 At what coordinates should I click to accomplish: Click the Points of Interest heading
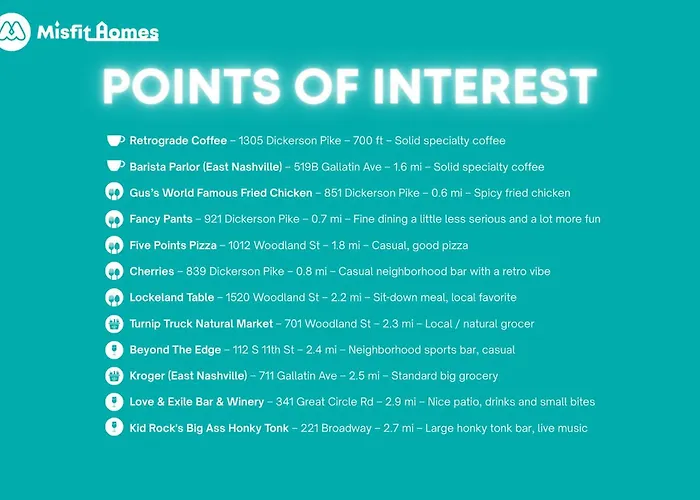pyautogui.click(x=349, y=86)
